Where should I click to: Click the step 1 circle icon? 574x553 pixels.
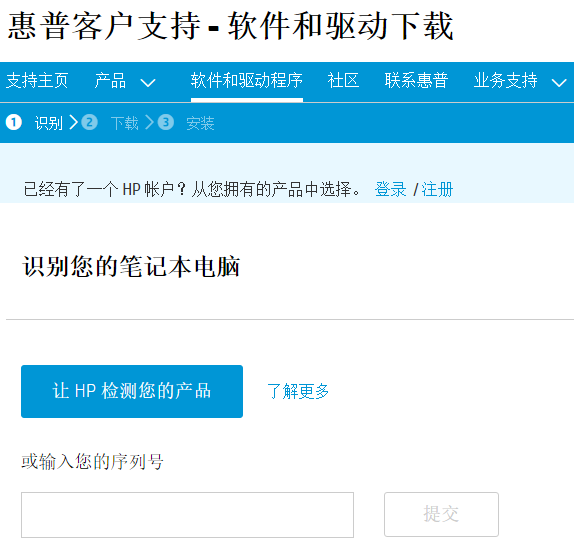click(x=14, y=122)
